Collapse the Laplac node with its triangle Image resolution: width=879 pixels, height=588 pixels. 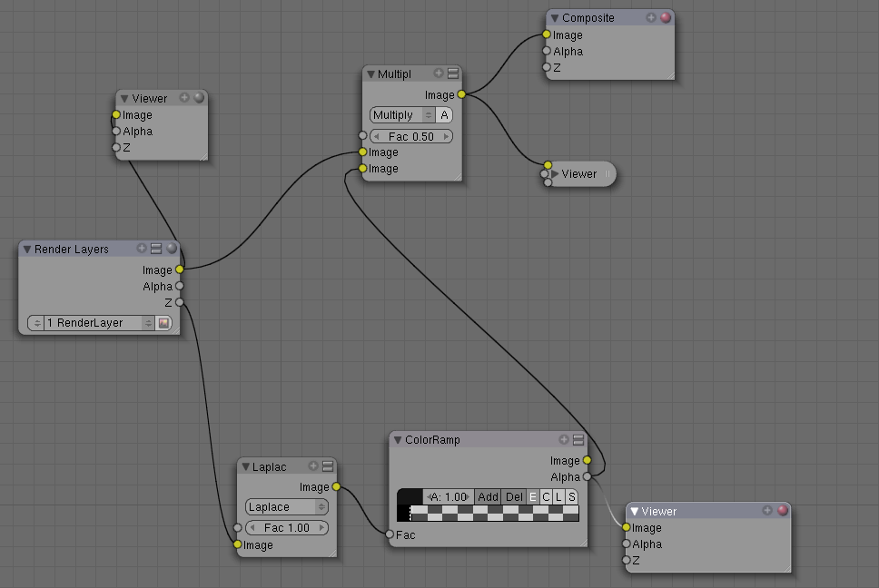click(x=245, y=466)
